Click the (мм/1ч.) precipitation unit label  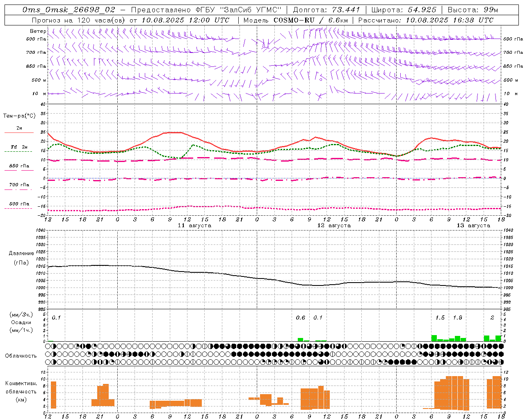(21, 331)
